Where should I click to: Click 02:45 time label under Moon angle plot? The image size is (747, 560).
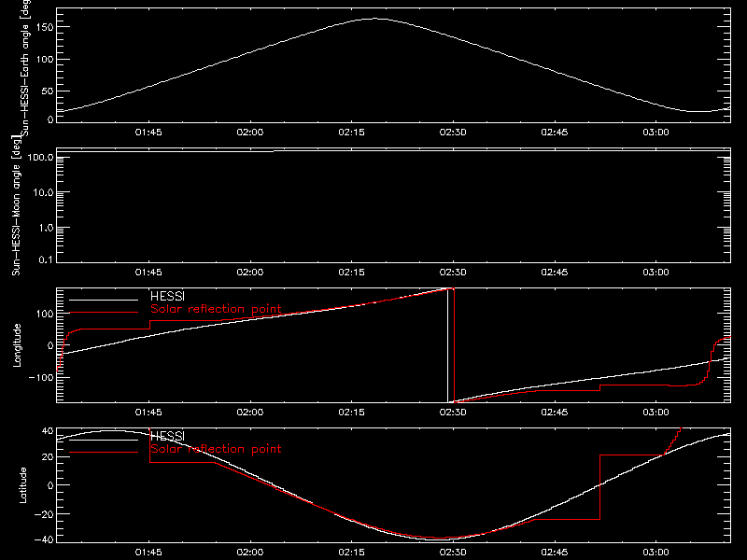pyautogui.click(x=555, y=272)
